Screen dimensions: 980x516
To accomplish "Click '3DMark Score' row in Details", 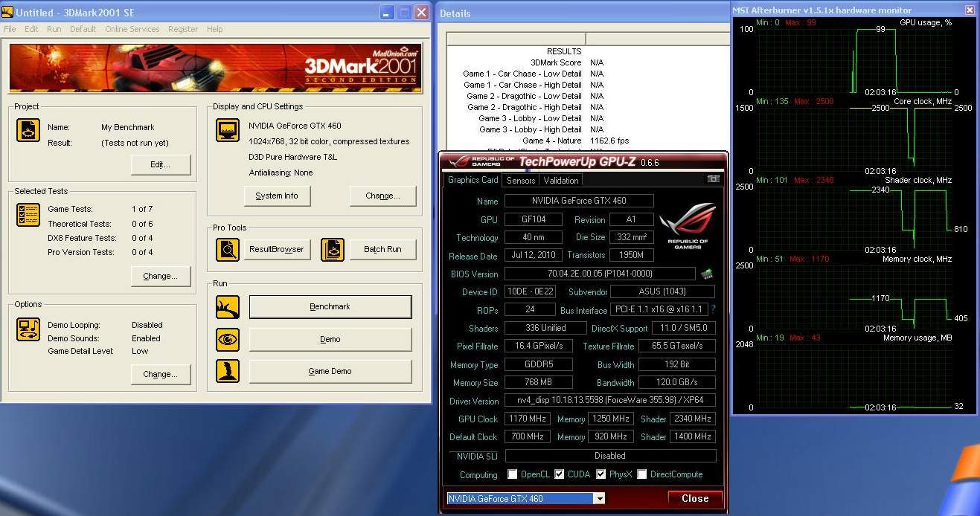I will tap(588, 62).
